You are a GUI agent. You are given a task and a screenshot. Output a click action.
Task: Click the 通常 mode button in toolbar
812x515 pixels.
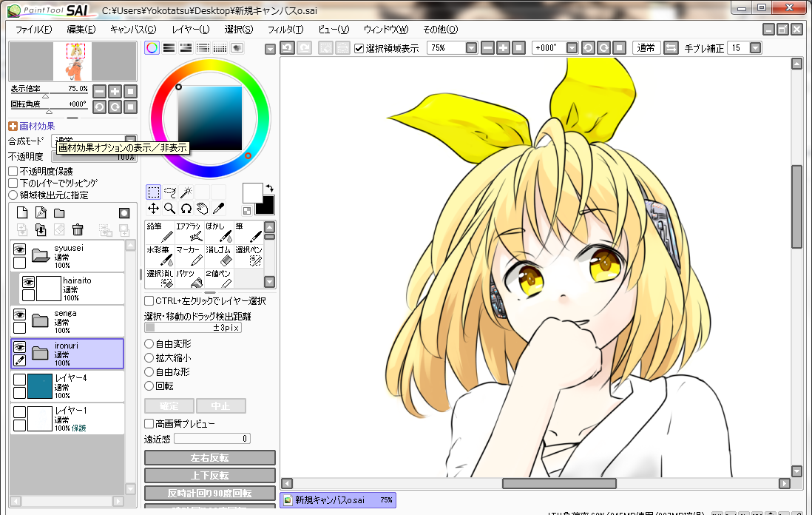pyautogui.click(x=646, y=48)
